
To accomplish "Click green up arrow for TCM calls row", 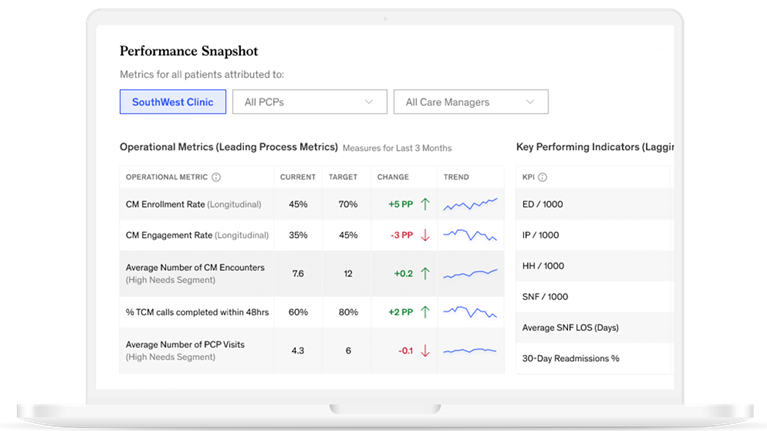I will click(x=425, y=312).
